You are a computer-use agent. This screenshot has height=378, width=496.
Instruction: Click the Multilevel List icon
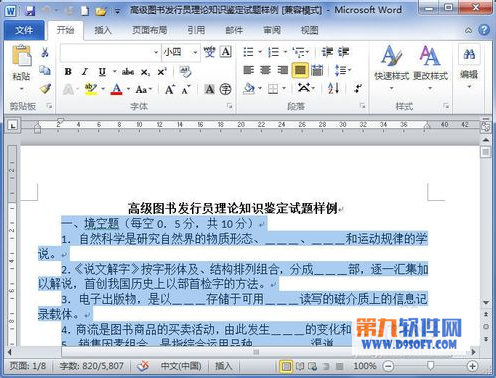299,52
